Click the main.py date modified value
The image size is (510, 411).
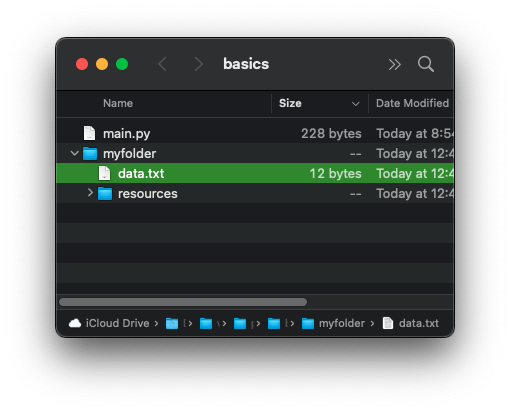click(x=415, y=134)
